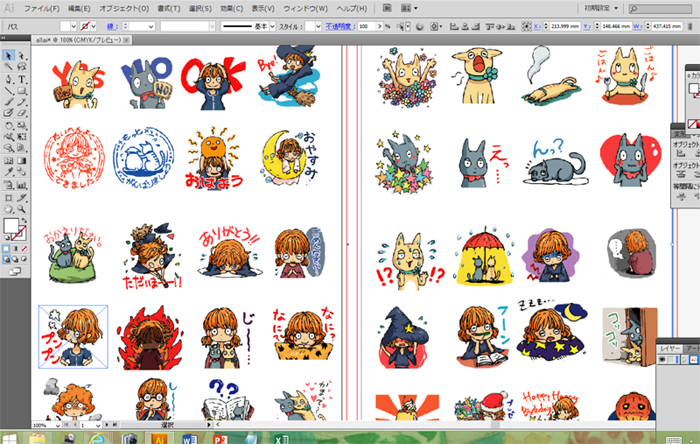
Task: Select the Line Segment tool
Action: tap(8, 91)
